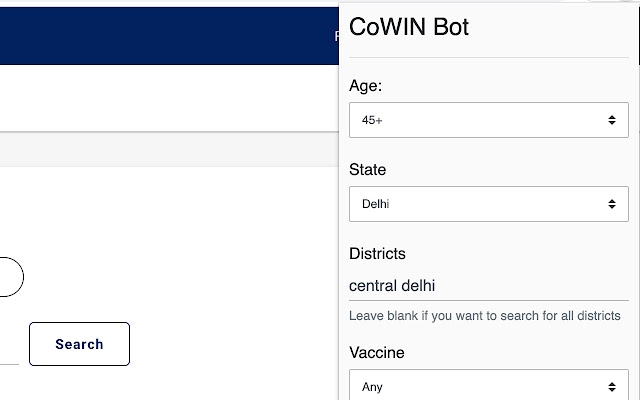Click the up-down arrows icon in Vaccine select
The width and height of the screenshot is (640, 400).
pyautogui.click(x=611, y=387)
